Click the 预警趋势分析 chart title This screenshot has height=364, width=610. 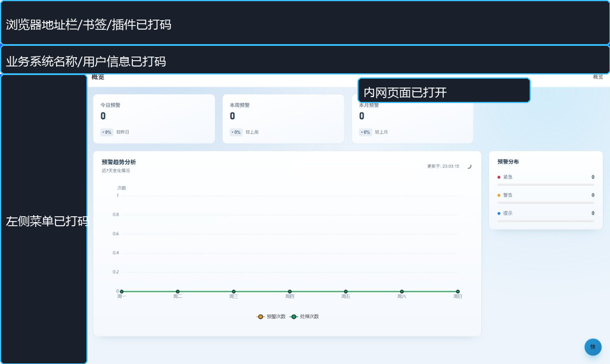(119, 162)
